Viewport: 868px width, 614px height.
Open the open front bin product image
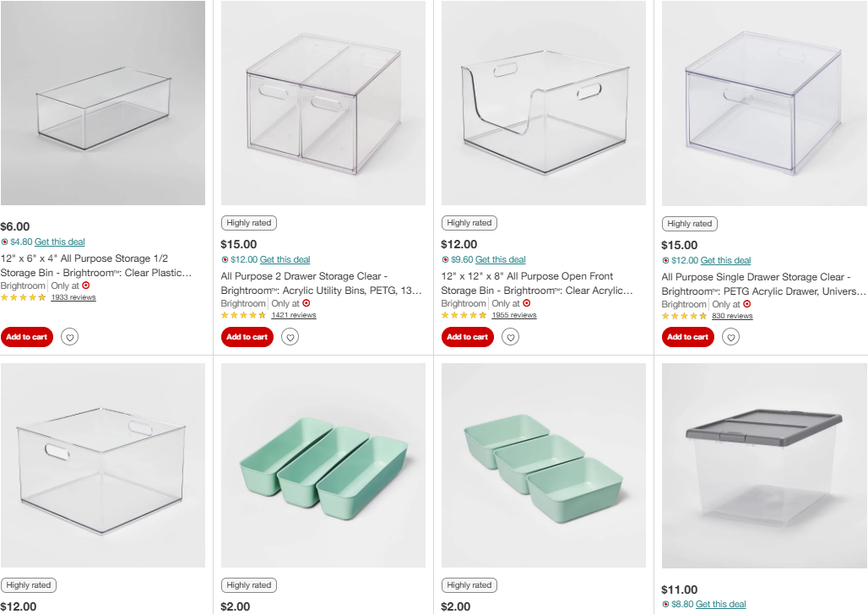pyautogui.click(x=544, y=103)
